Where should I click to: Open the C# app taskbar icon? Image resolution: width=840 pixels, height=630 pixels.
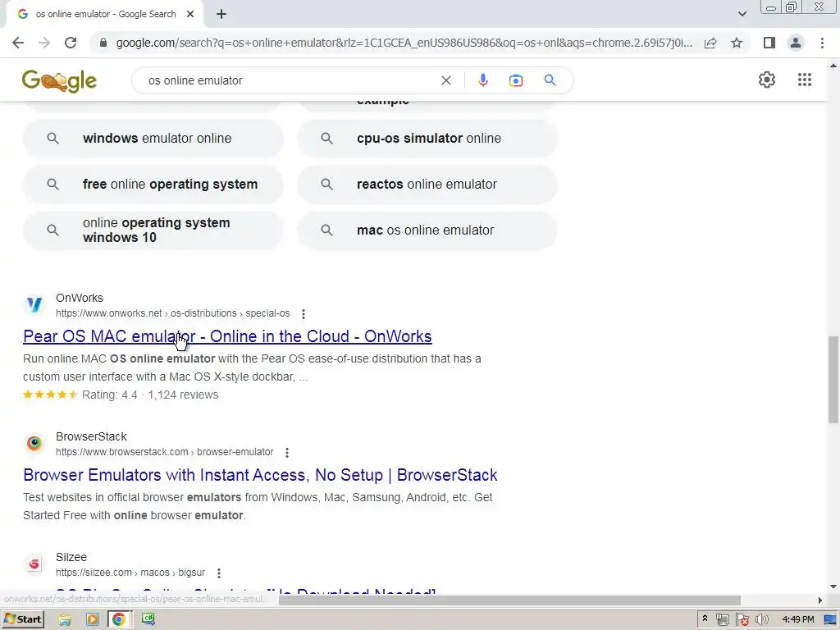(x=148, y=619)
